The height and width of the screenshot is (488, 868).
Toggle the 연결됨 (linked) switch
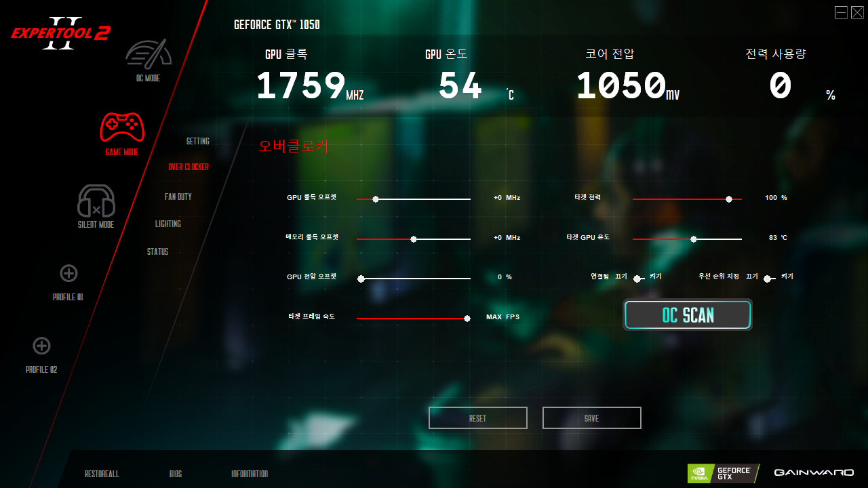coord(638,279)
